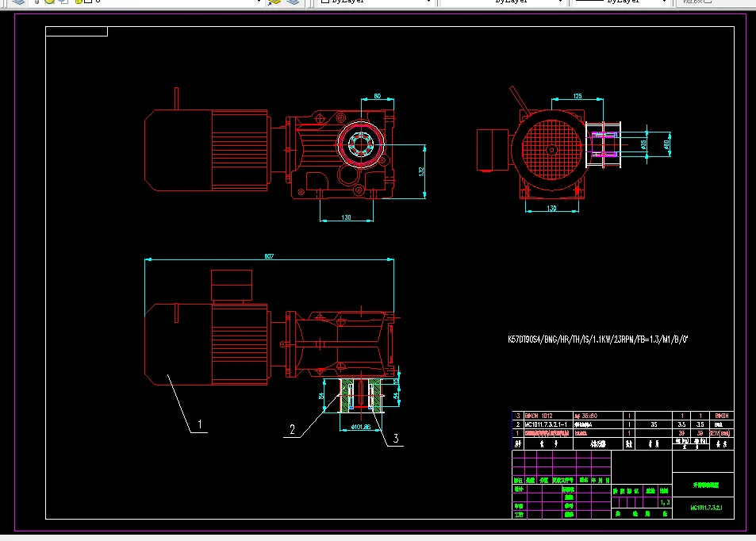Select the K57DT90S4 gearmotor model text
Image resolution: width=756 pixels, height=541 pixels.
click(x=598, y=340)
